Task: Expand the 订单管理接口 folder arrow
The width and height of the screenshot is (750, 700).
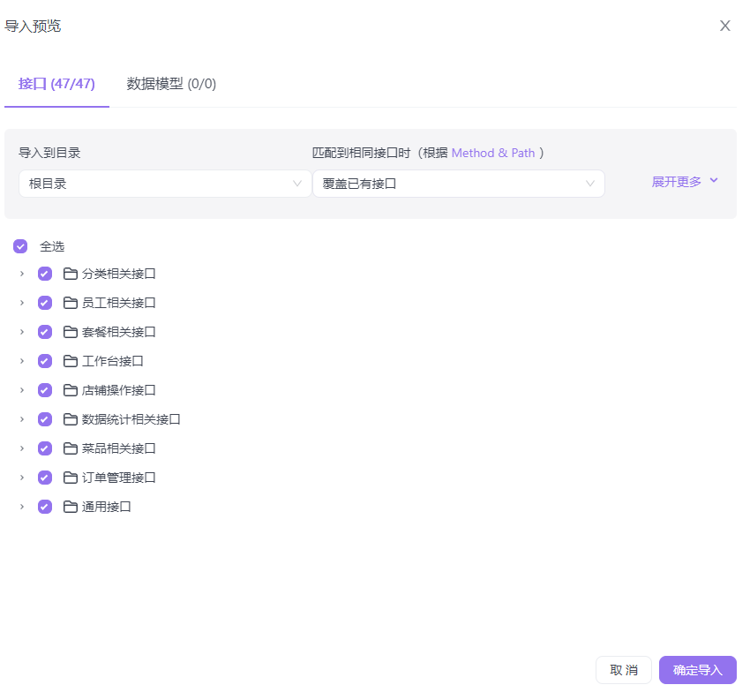Action: click(22, 478)
